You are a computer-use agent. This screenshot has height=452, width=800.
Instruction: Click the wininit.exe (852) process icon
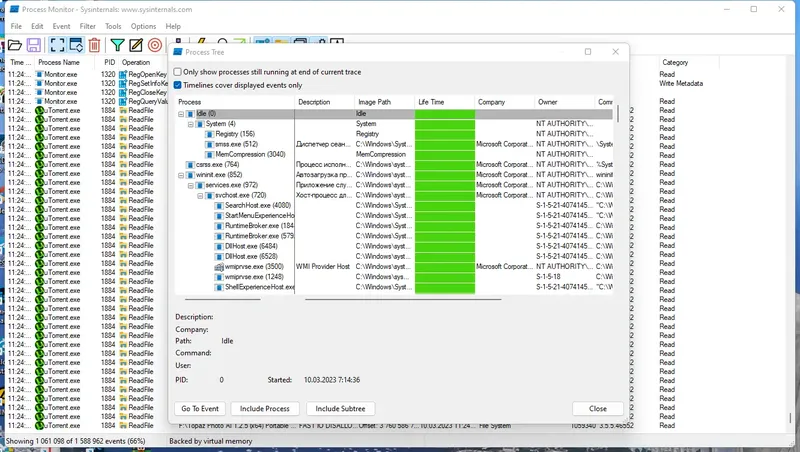pos(190,175)
